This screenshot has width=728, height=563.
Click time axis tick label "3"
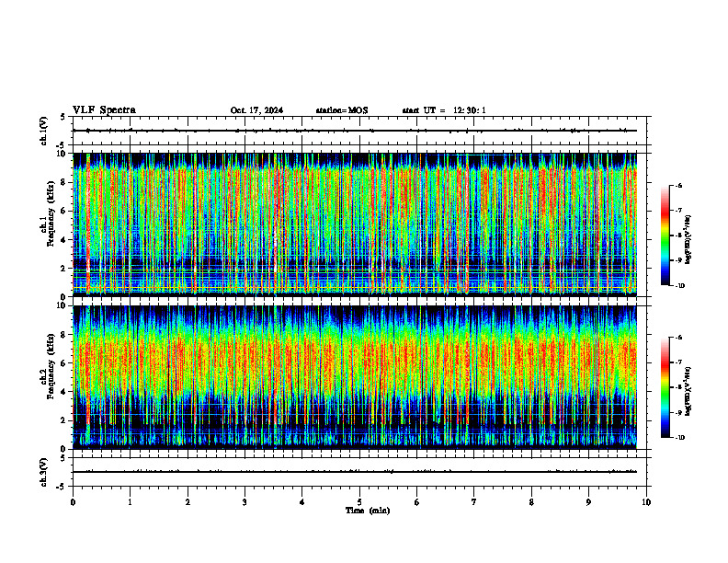245,502
